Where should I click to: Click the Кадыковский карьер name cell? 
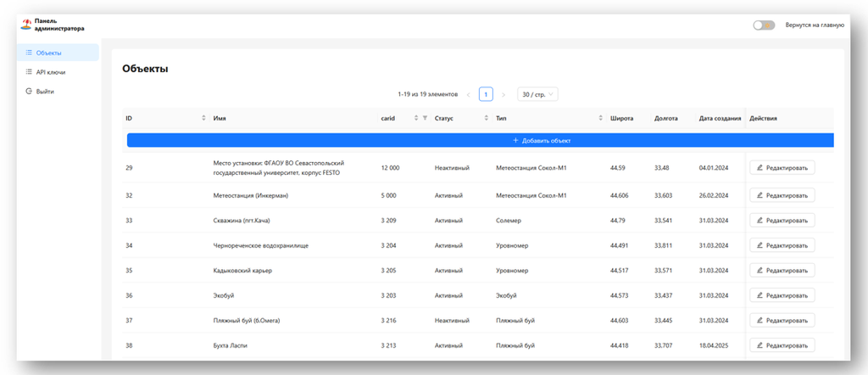click(242, 271)
